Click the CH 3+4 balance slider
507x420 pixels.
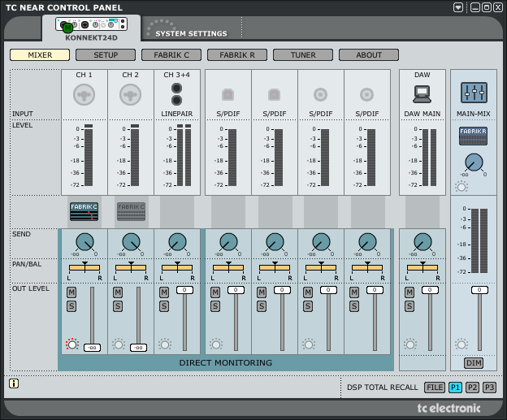177,267
